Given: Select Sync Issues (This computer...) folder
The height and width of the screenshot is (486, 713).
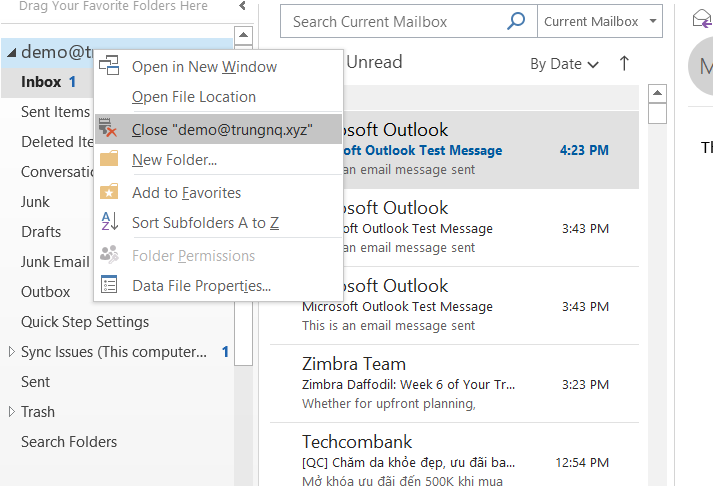Looking at the screenshot, I should tap(114, 352).
